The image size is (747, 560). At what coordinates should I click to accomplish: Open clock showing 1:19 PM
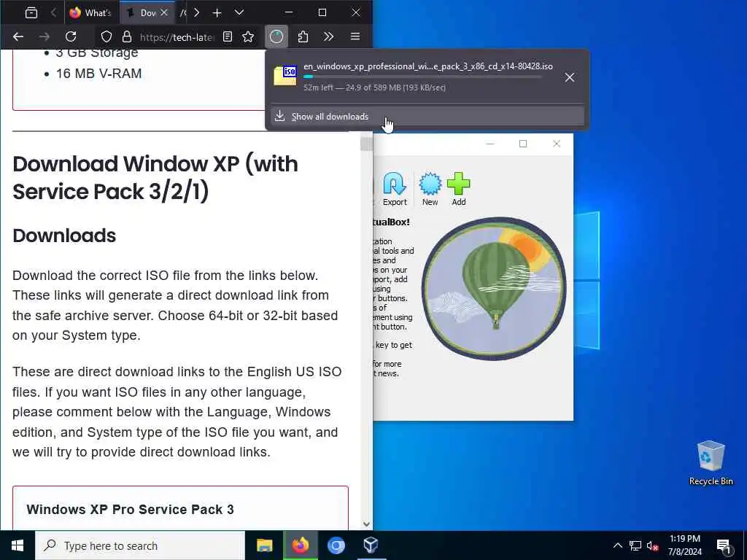[684, 545]
